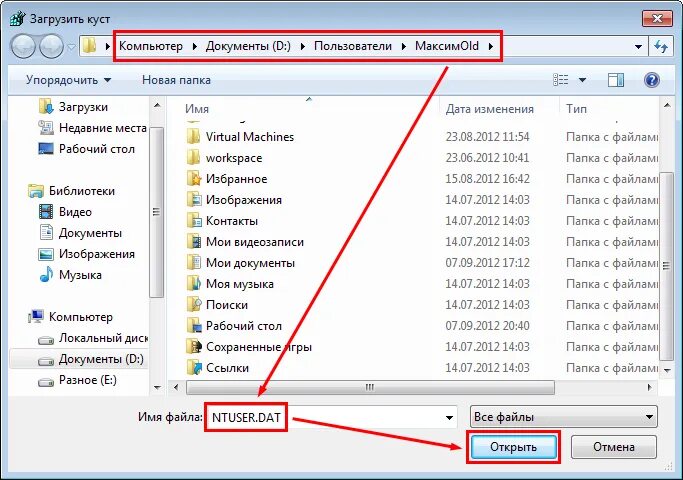The width and height of the screenshot is (683, 480).
Task: Click down arrow of navigation pane scrollbar
Action: (x=157, y=387)
